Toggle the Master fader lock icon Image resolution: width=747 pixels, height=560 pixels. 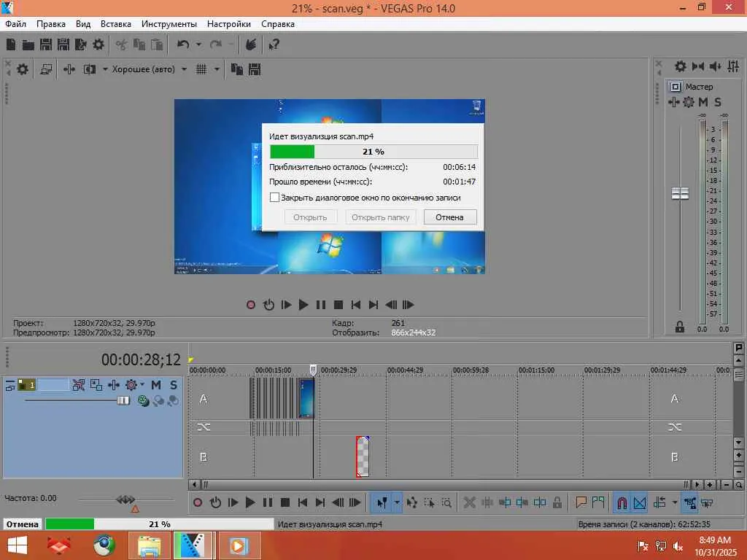click(x=680, y=327)
